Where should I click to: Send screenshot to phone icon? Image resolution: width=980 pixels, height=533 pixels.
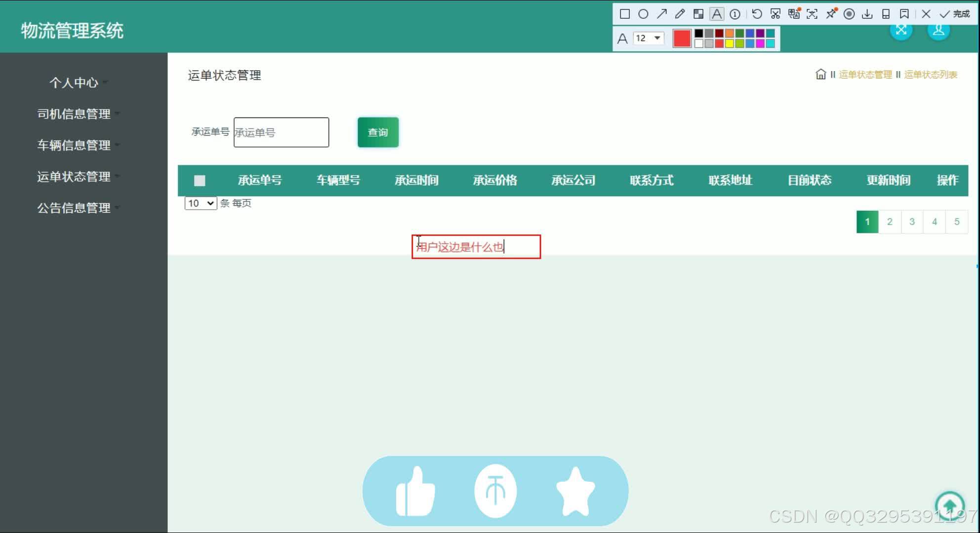click(886, 14)
